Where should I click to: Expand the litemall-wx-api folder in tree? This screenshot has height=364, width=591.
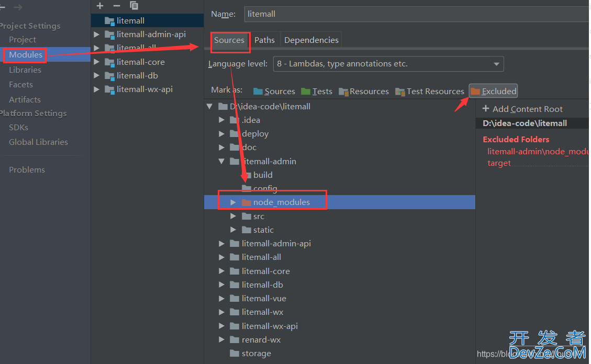pyautogui.click(x=221, y=326)
